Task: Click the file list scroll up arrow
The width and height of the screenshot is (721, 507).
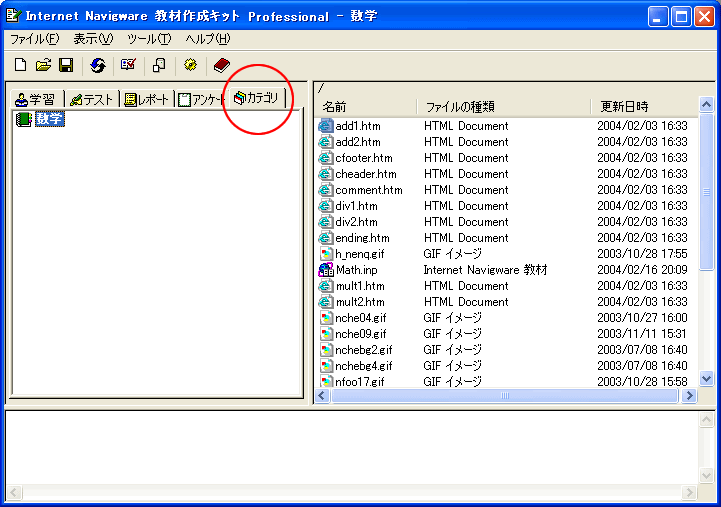Action: click(706, 105)
